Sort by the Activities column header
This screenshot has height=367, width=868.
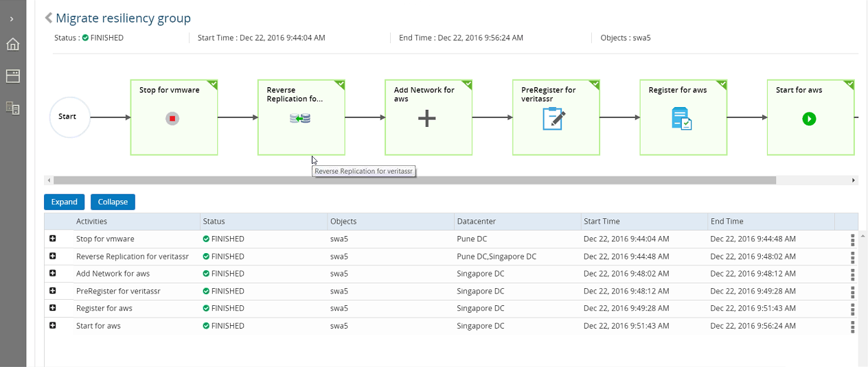tap(91, 222)
